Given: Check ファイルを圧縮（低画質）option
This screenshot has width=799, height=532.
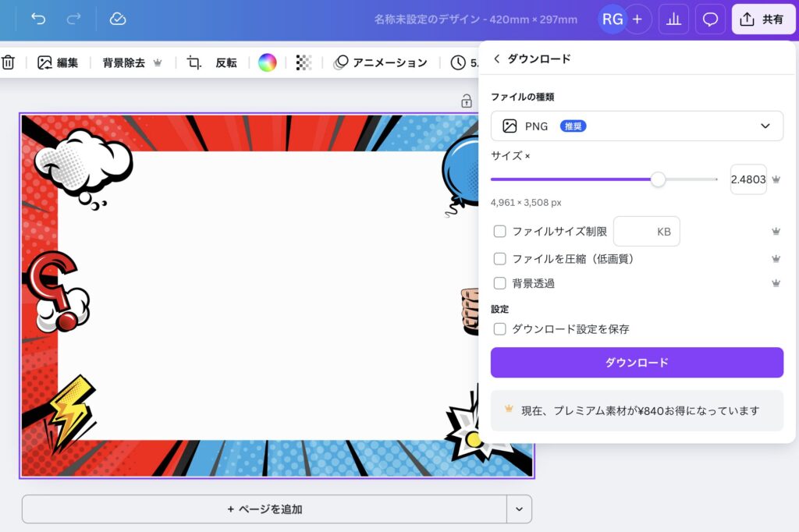Looking at the screenshot, I should tap(500, 258).
